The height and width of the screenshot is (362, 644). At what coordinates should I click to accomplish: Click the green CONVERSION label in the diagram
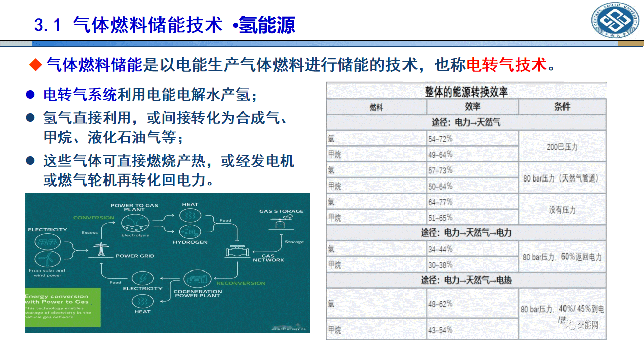(x=94, y=218)
